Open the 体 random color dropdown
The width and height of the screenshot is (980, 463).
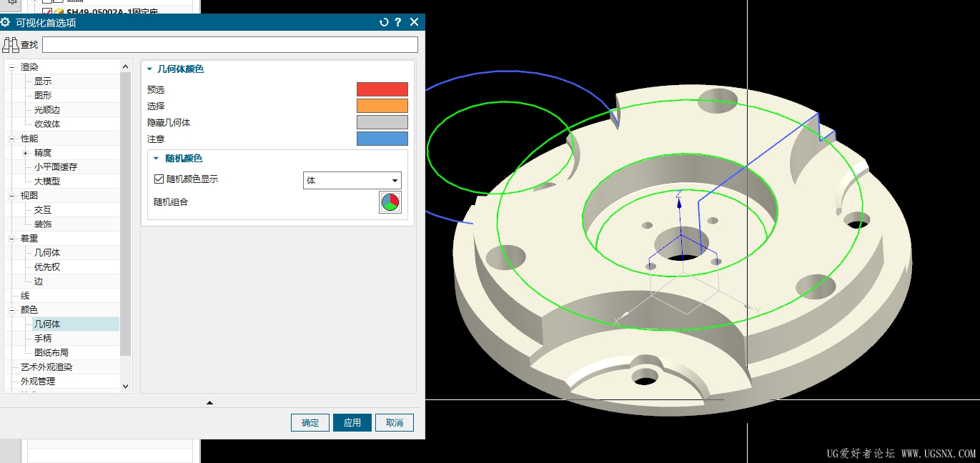coord(352,180)
